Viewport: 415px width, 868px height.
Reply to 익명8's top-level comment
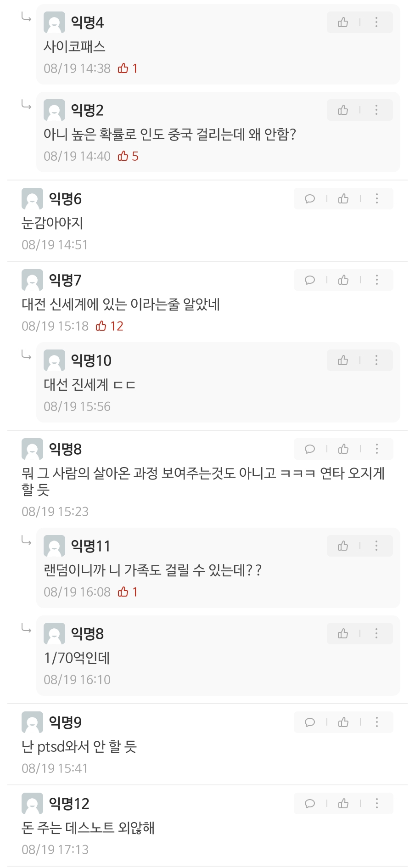[310, 449]
